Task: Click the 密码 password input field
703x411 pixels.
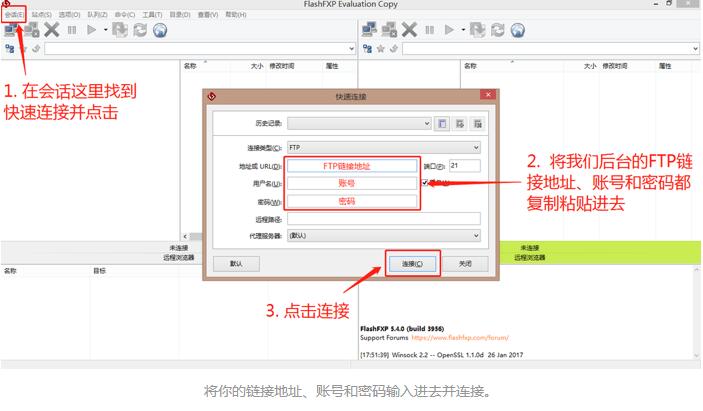Action: [352, 201]
